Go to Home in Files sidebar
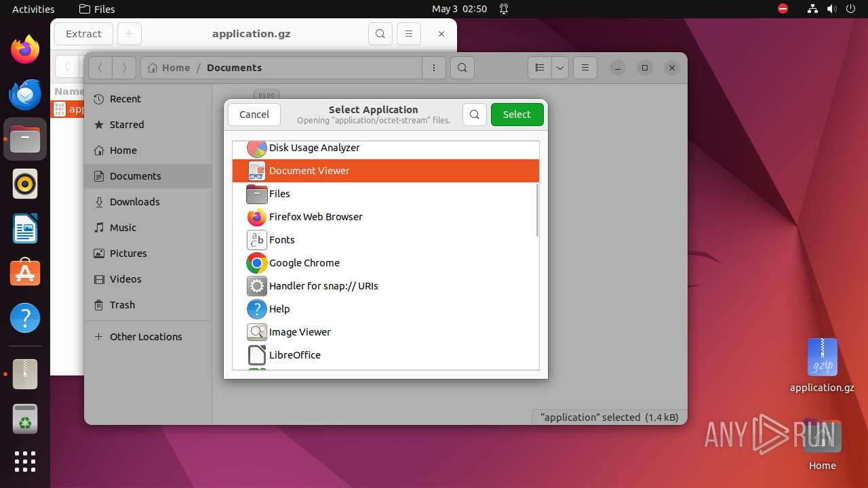 point(148,150)
